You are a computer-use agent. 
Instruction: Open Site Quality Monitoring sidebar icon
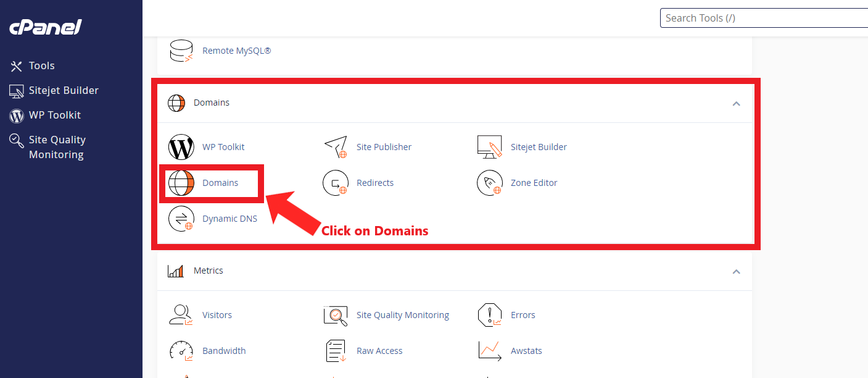coord(17,141)
